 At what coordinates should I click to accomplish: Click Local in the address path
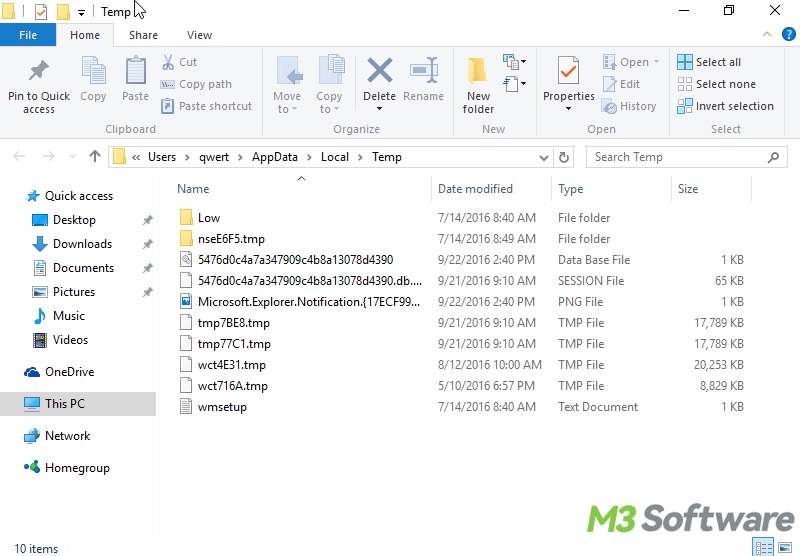[x=335, y=157]
